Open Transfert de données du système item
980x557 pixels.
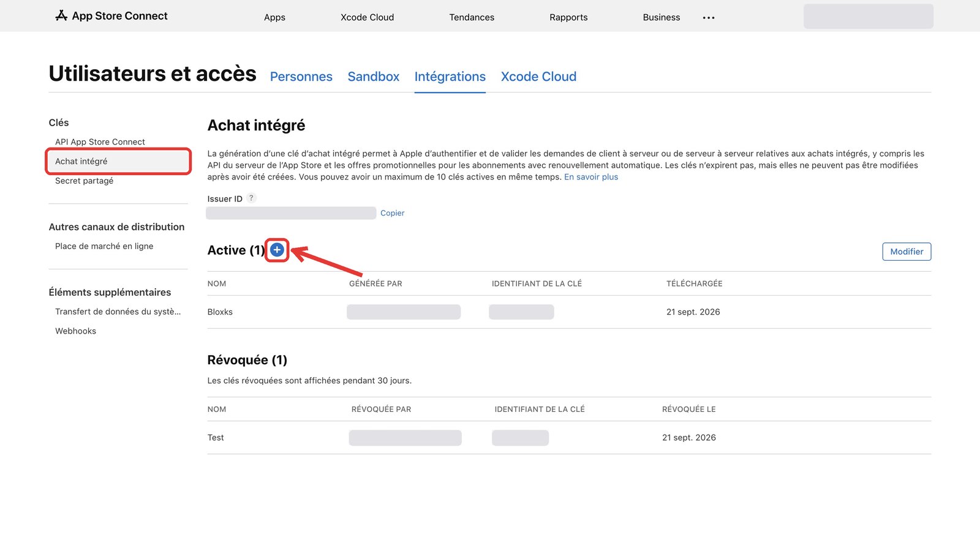118,312
